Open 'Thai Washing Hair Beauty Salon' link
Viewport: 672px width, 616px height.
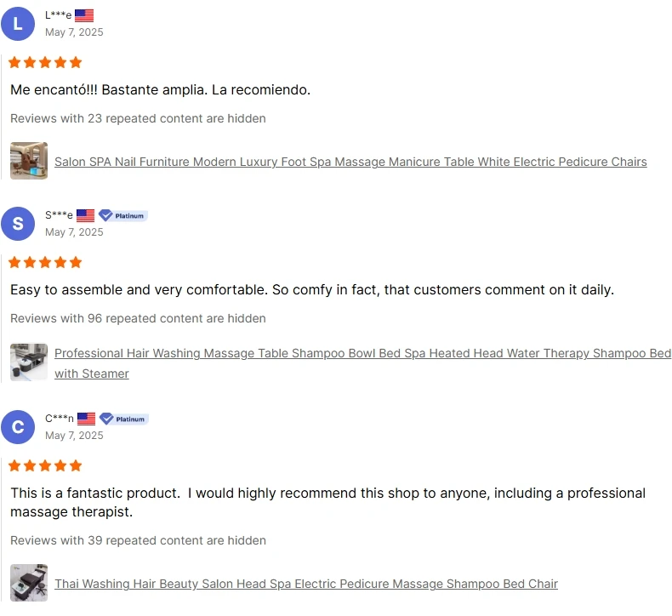[x=306, y=584]
